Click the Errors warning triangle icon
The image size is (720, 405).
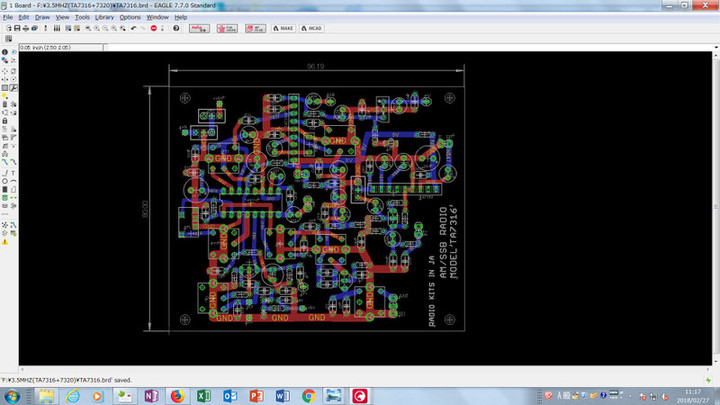pos(5,242)
